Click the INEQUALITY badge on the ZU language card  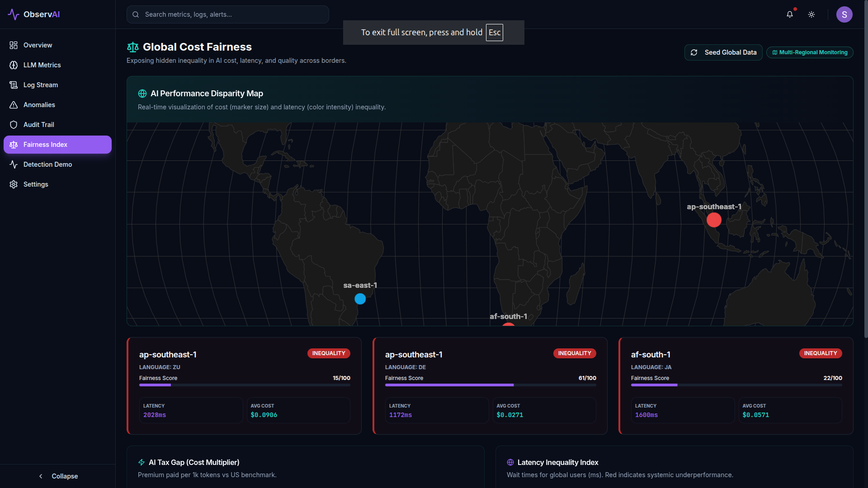click(x=329, y=353)
